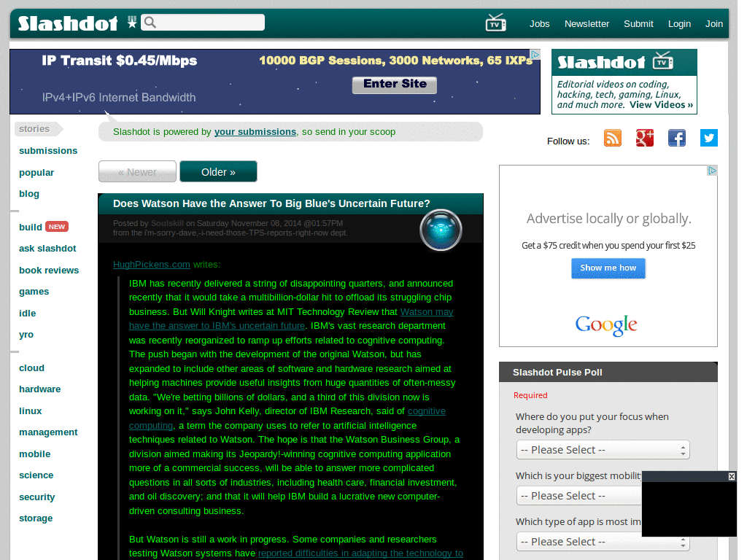Open Slashdot TV icon in header
The width and height of the screenshot is (747, 560).
coord(495,23)
